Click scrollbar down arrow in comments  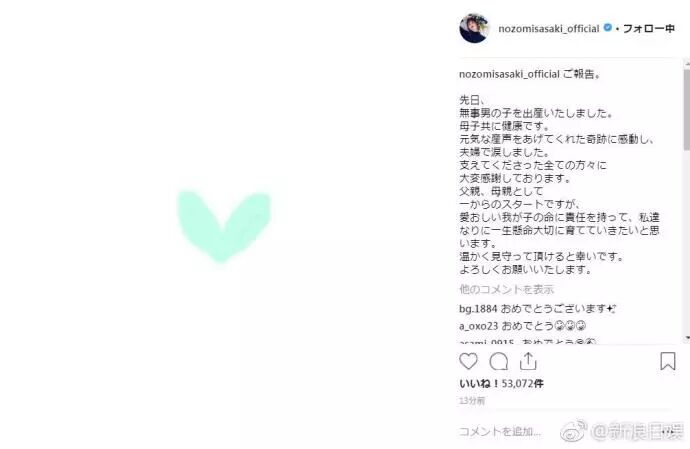pos(687,338)
